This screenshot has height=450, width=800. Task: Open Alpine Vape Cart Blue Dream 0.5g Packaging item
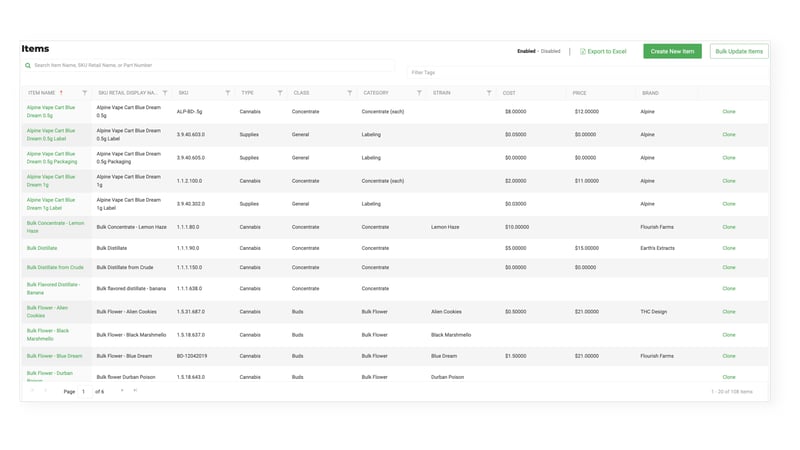[52, 158]
